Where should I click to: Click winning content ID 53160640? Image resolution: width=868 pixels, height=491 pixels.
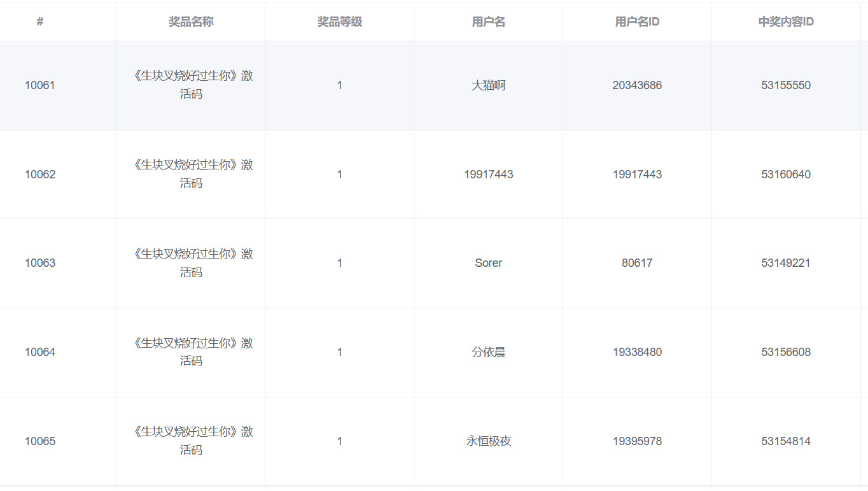tap(786, 174)
